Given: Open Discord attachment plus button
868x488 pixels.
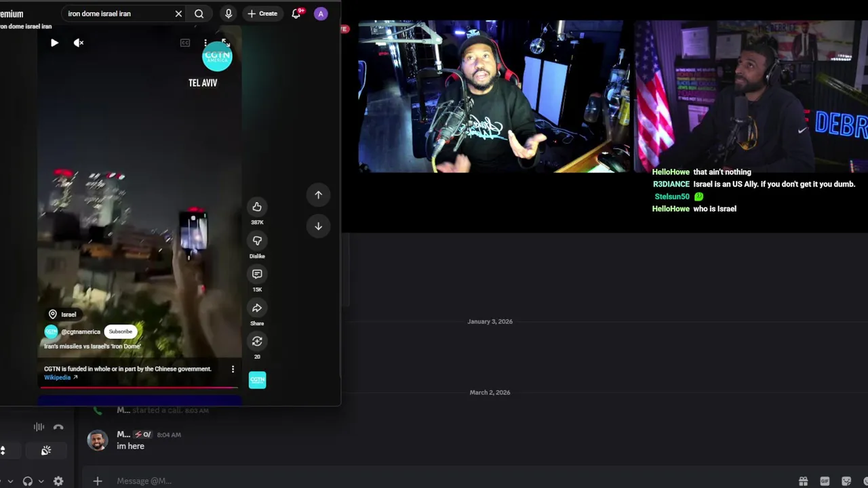Looking at the screenshot, I should point(98,481).
